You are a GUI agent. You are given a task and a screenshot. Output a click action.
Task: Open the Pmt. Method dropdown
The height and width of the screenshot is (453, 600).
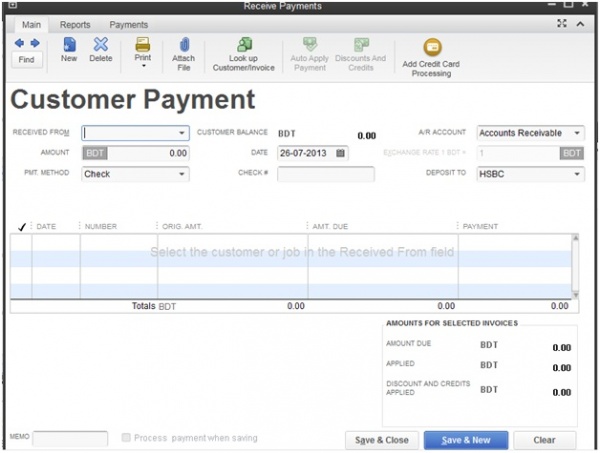[x=181, y=174]
